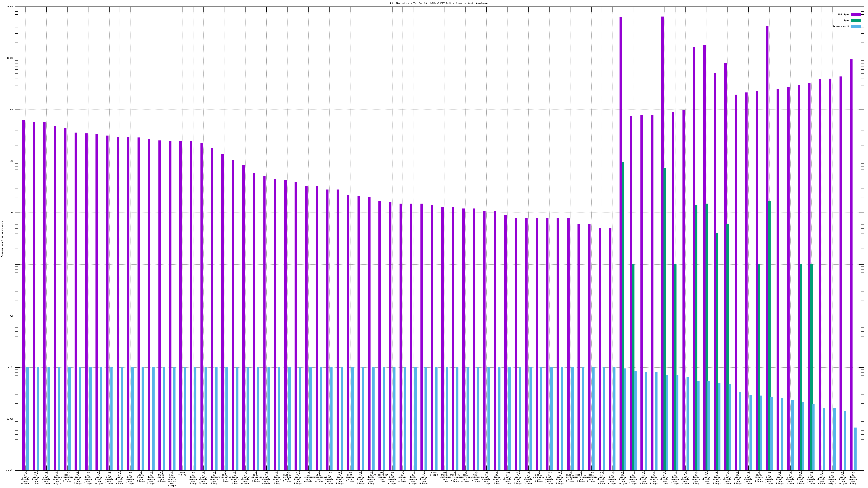Click the zen.spamhaus.org 8 hops axis label
The height and width of the screenshot is (488, 868).
pyautogui.click(x=67, y=477)
